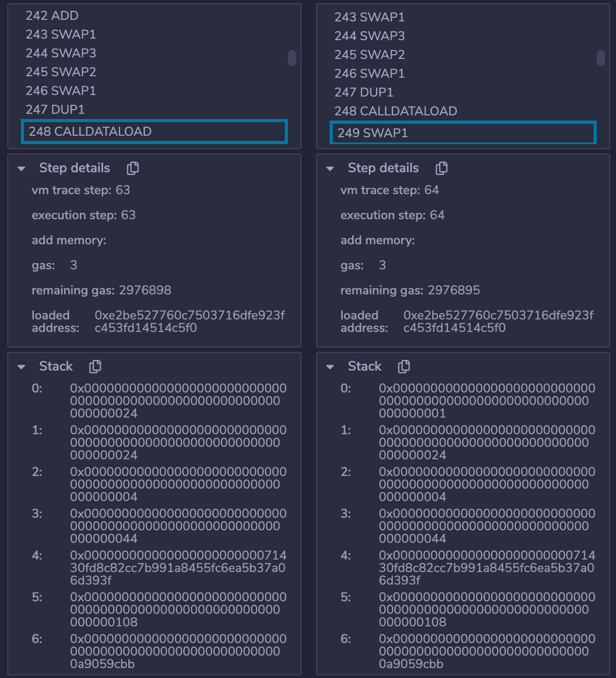This screenshot has height=678, width=616.
Task: Copy the Stack contents in left panel
Action: 95,366
